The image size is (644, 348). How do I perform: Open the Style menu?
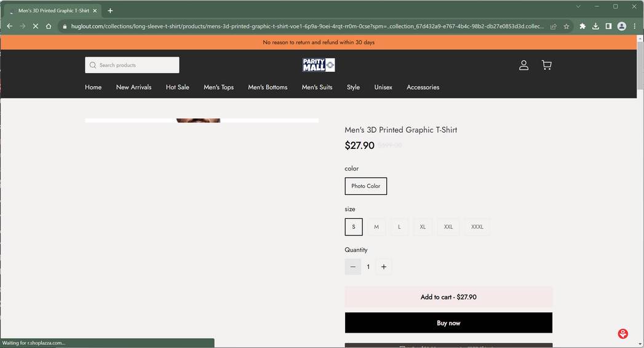(x=353, y=87)
